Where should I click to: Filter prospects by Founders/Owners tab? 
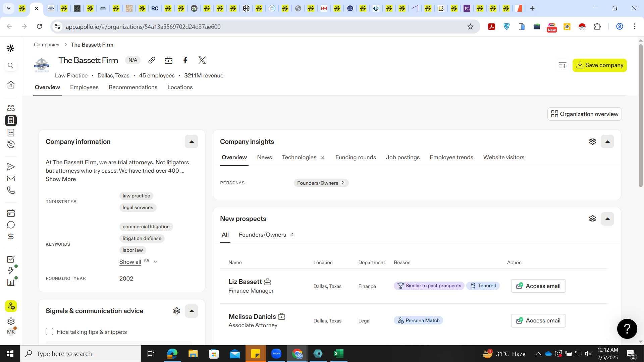[x=266, y=235]
